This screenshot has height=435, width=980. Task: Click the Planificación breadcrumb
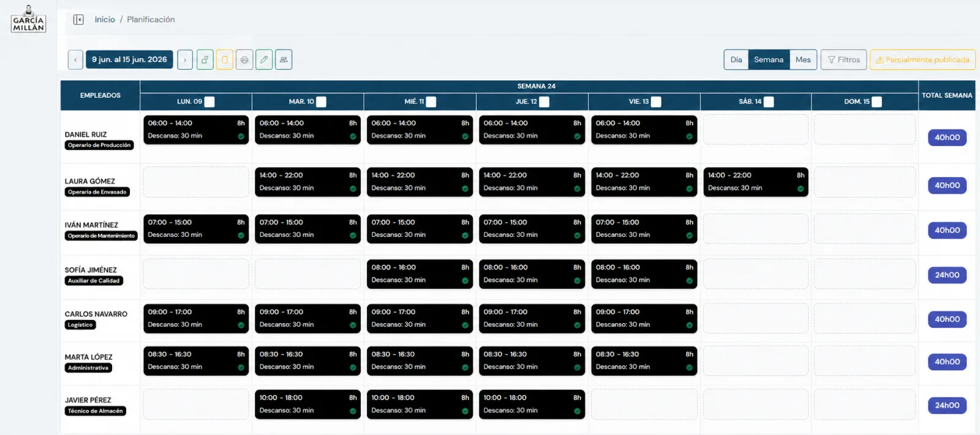(x=151, y=20)
